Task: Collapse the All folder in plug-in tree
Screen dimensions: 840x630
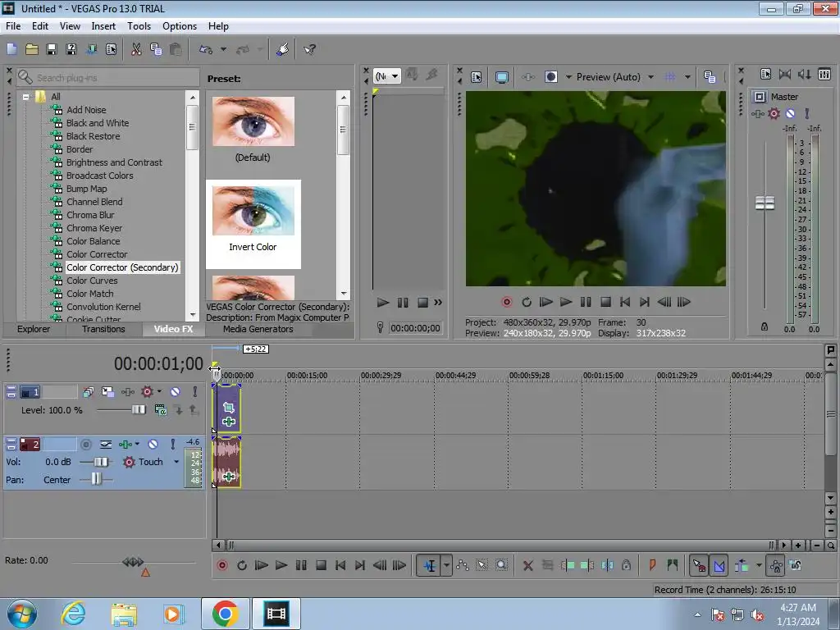Action: tap(25, 97)
